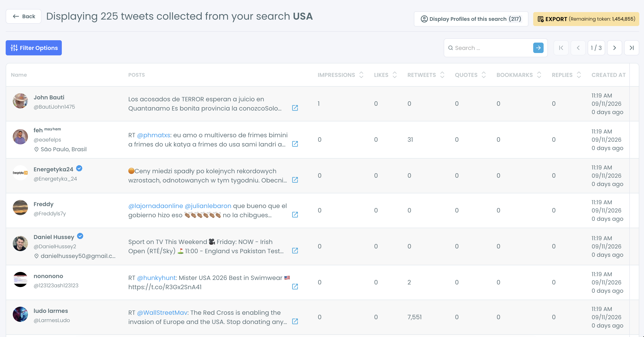Display Profiles of this search
This screenshot has width=644, height=337.
(471, 19)
